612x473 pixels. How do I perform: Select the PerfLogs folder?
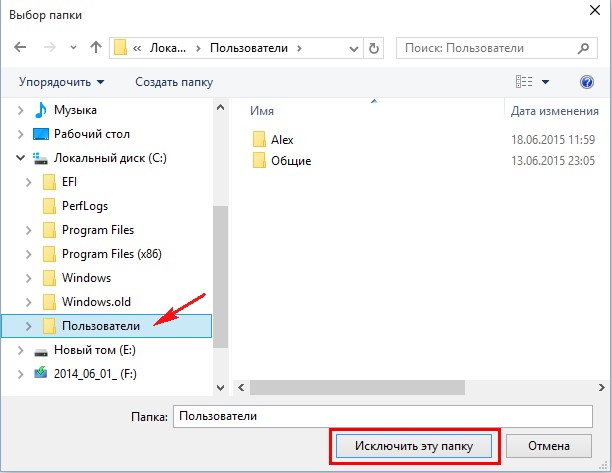coord(85,206)
